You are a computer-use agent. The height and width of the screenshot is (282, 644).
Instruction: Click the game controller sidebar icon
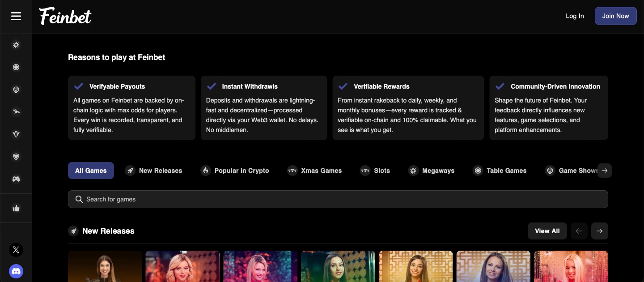coord(16,179)
